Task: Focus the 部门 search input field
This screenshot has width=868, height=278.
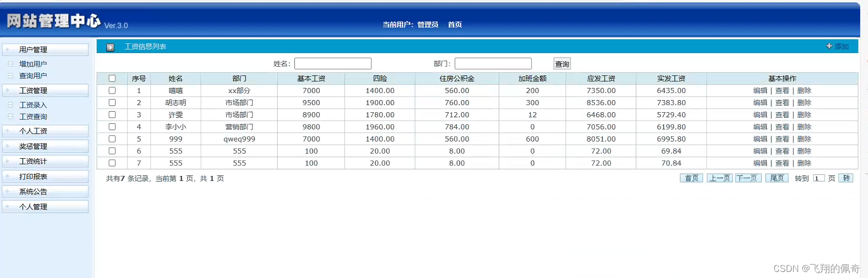Action: point(493,63)
